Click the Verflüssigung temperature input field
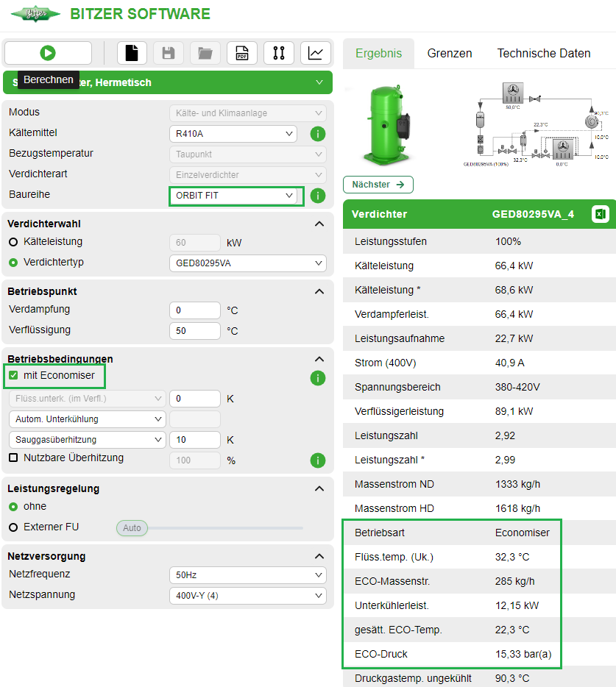The image size is (616, 687). 194,331
